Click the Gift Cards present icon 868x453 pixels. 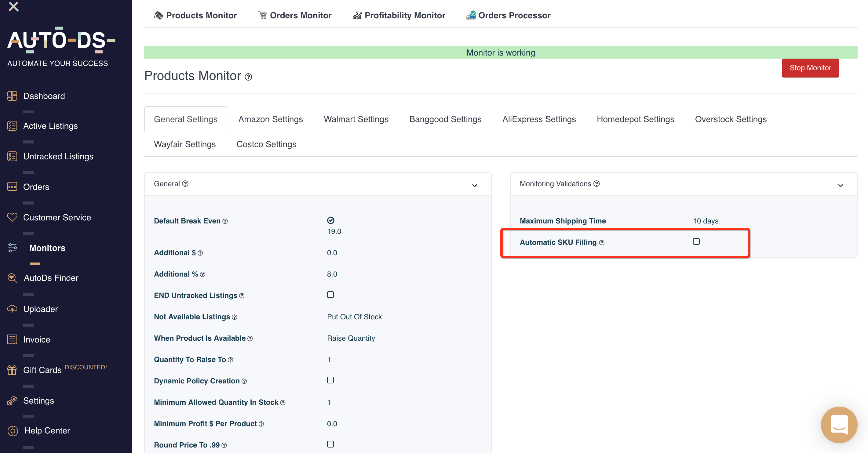tap(12, 370)
